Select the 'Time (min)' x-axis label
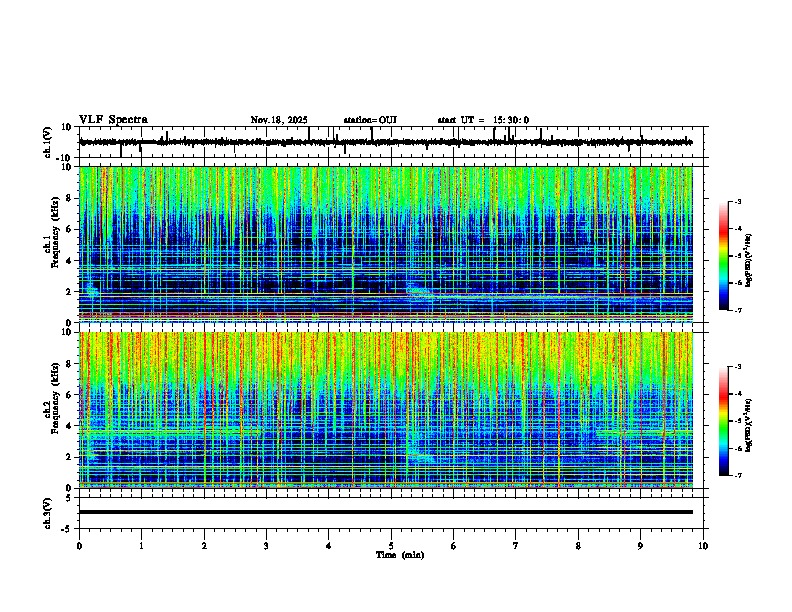Viewport: 792px width, 612px height. tap(400, 555)
